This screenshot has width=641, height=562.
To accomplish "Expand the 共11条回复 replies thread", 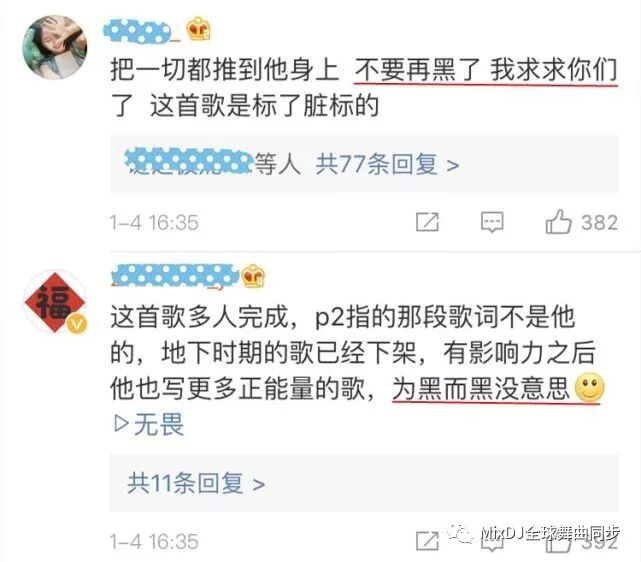I will (196, 483).
